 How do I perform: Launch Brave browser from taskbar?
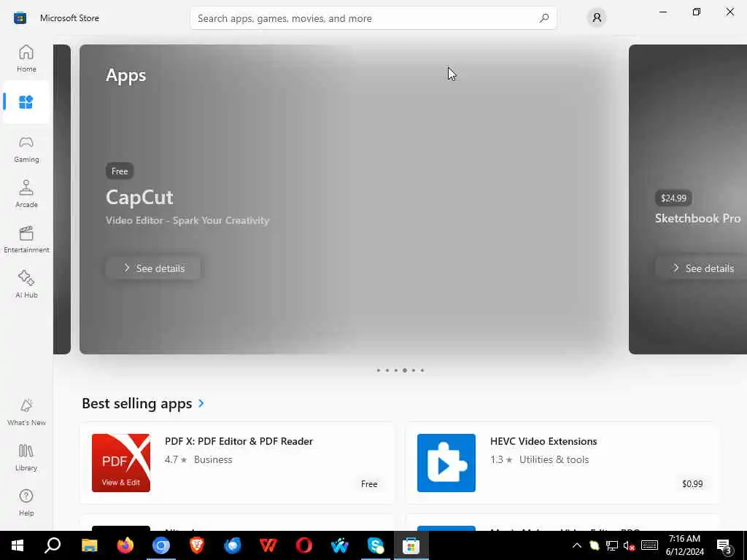(197, 545)
